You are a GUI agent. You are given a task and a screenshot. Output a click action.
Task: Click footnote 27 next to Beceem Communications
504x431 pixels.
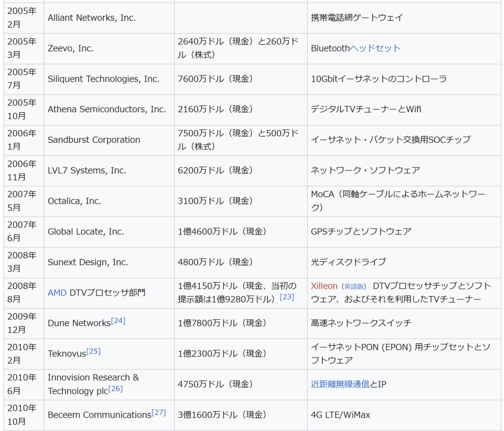coord(158,412)
